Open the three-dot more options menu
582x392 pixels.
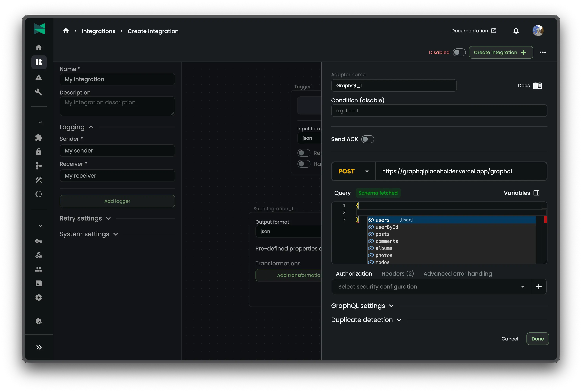543,52
